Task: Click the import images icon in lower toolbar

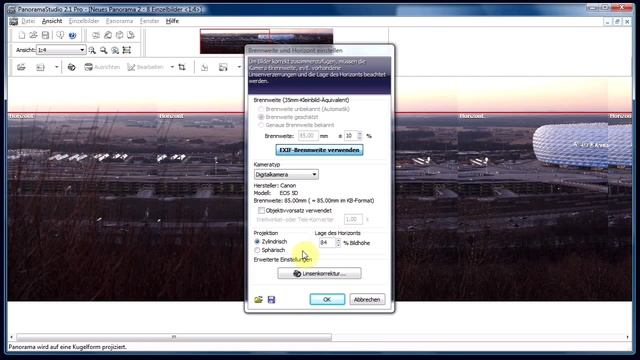Action: click(21, 67)
